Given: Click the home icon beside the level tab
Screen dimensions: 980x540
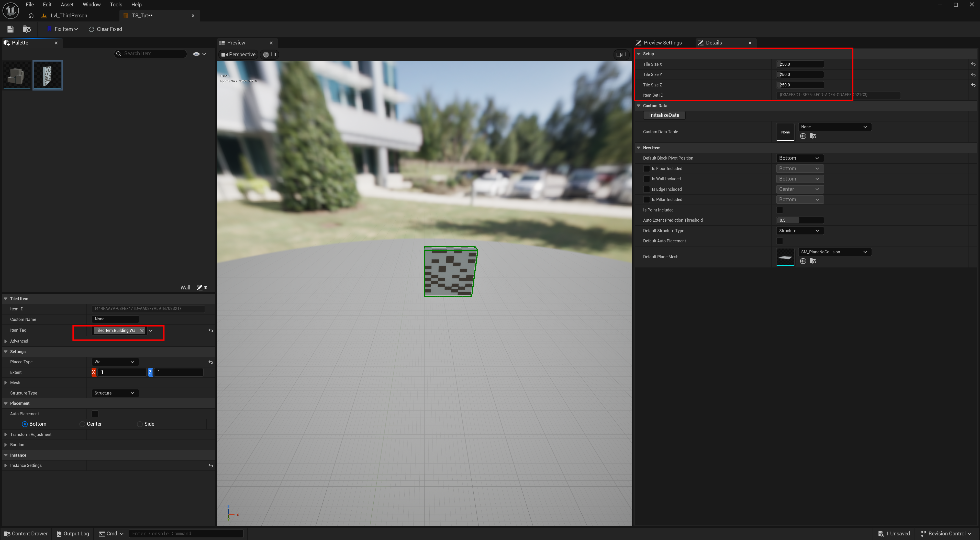Looking at the screenshot, I should pos(31,16).
